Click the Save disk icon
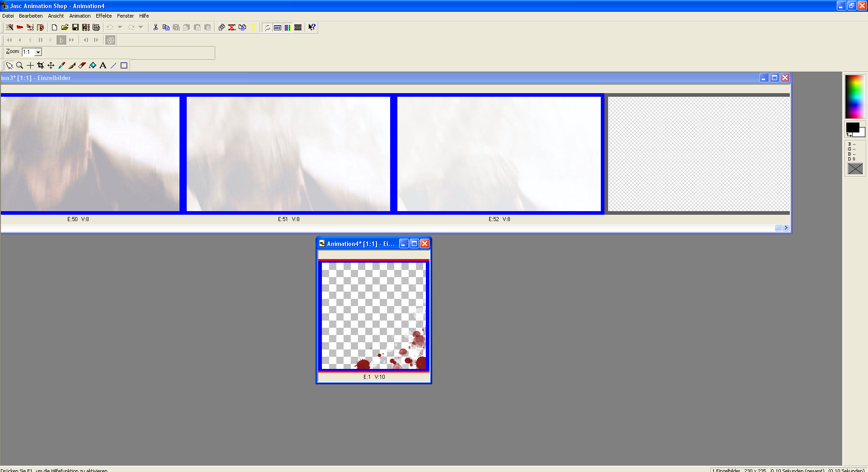This screenshot has width=868, height=472. [75, 28]
